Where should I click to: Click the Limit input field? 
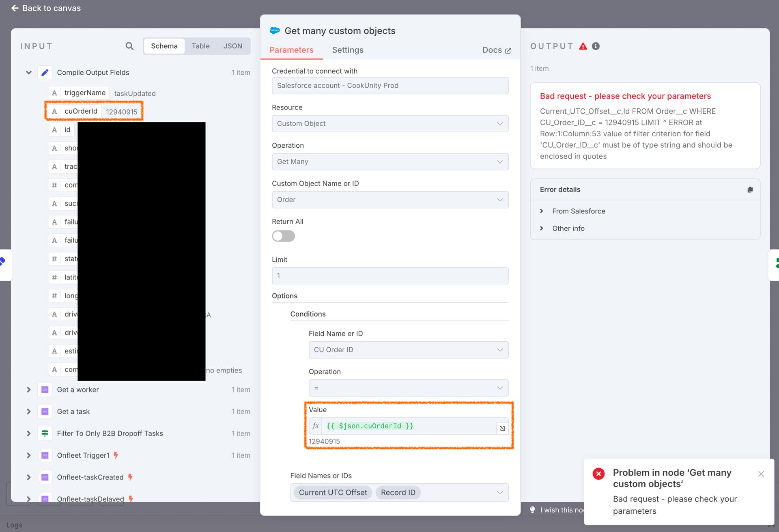(390, 276)
